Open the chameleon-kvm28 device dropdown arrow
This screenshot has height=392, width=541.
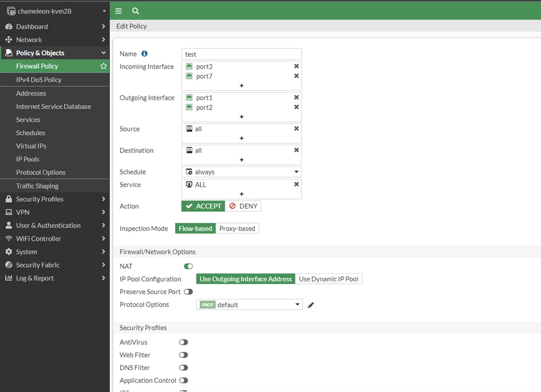[104, 11]
